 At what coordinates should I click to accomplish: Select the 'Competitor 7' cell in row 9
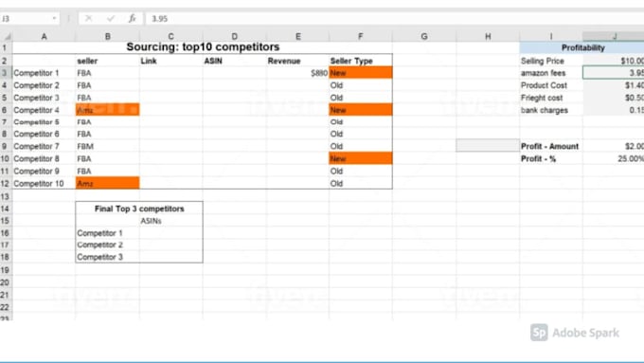tap(44, 146)
